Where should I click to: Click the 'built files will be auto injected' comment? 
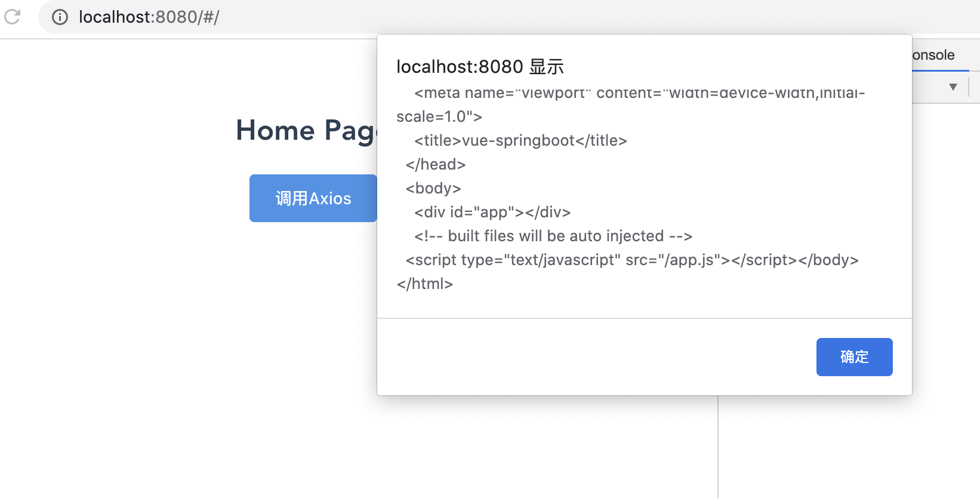[553, 236]
